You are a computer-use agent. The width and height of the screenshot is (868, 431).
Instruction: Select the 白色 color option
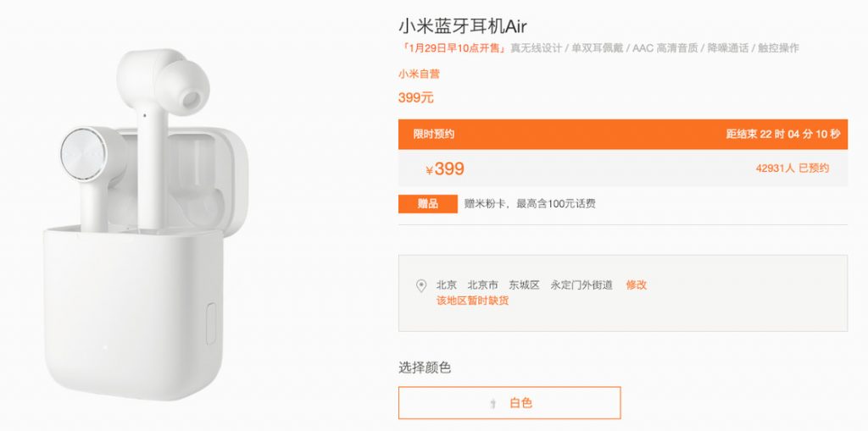[x=509, y=403]
